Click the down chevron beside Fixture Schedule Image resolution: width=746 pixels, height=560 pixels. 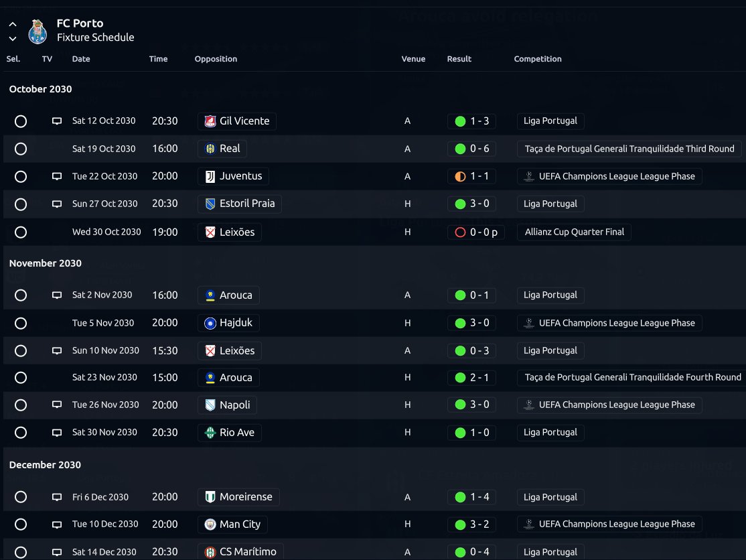click(x=13, y=39)
